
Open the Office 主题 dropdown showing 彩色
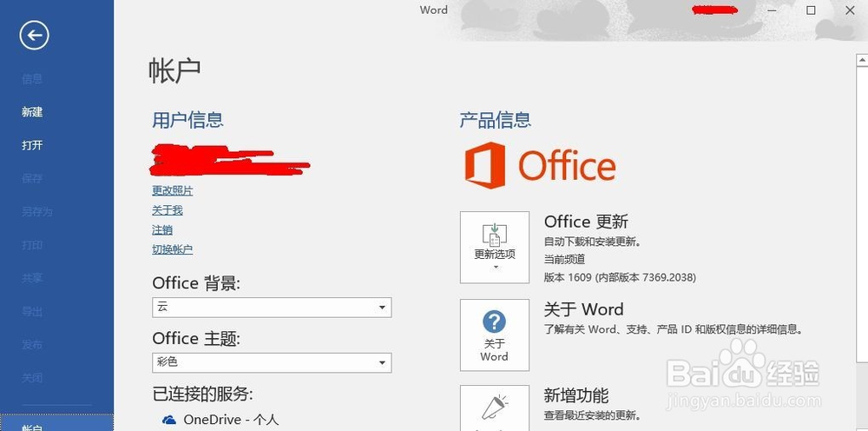click(x=272, y=363)
